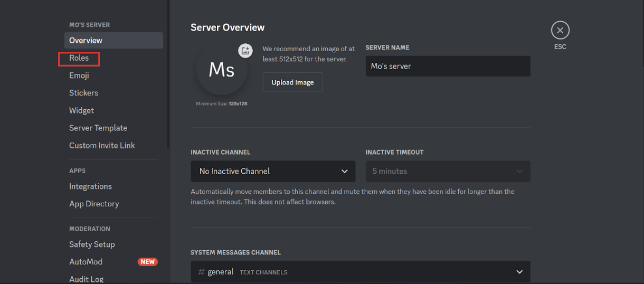Click the ESC close circle icon
Image resolution: width=644 pixels, height=284 pixels.
pyautogui.click(x=560, y=31)
